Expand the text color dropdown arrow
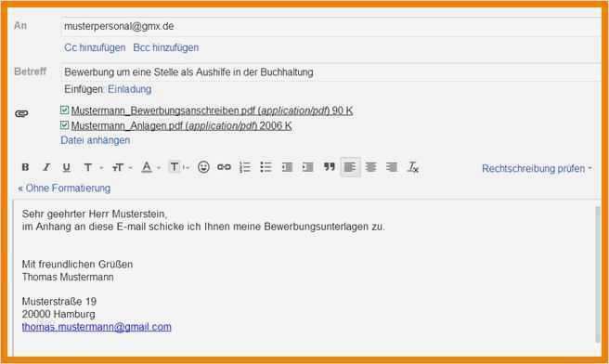The width and height of the screenshot is (609, 364). pos(159,168)
